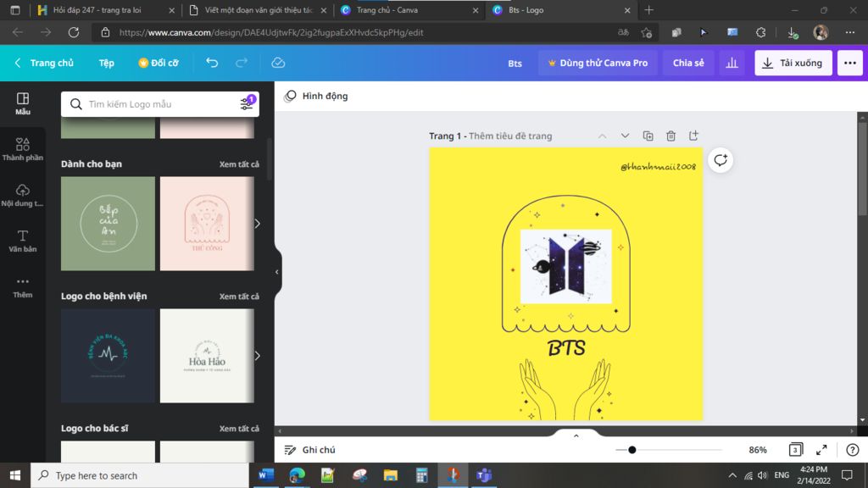Delete page with the trash icon
868x488 pixels.
pos(670,136)
